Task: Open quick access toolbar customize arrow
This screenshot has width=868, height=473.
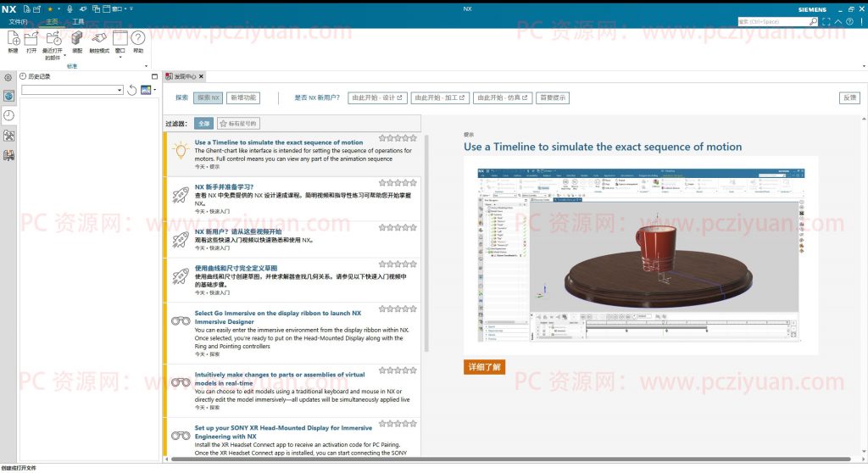Action: 131,8
